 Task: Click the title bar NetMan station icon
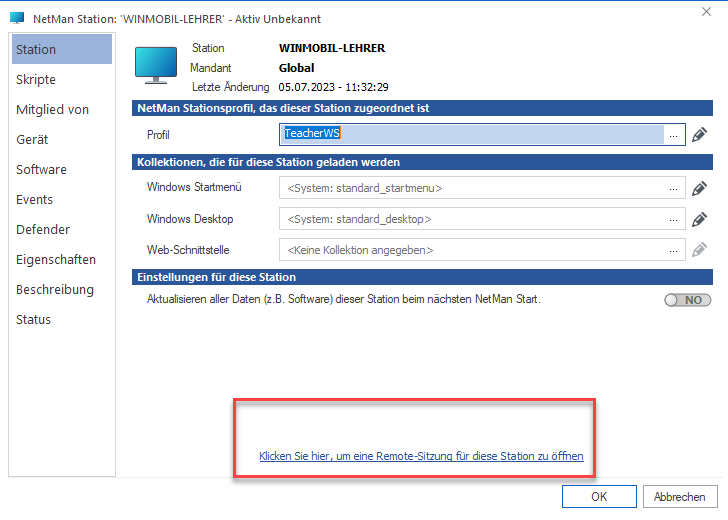tap(17, 18)
